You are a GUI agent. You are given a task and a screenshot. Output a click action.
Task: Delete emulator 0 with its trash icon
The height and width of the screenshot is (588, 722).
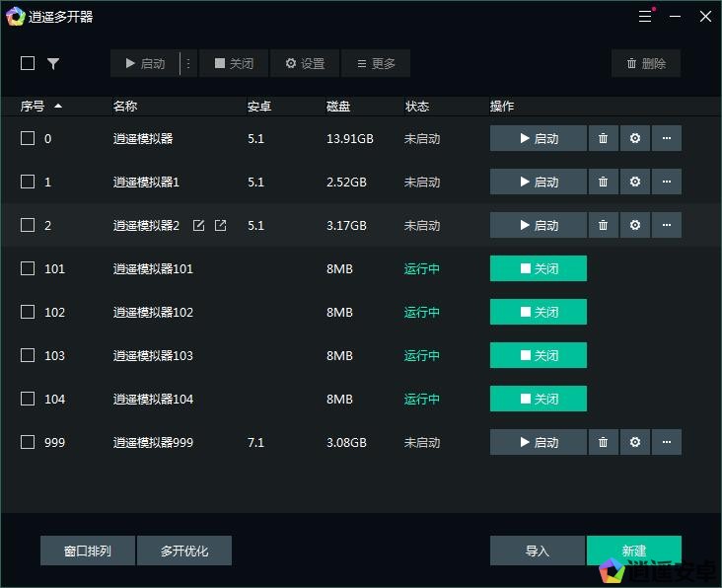pyautogui.click(x=603, y=138)
